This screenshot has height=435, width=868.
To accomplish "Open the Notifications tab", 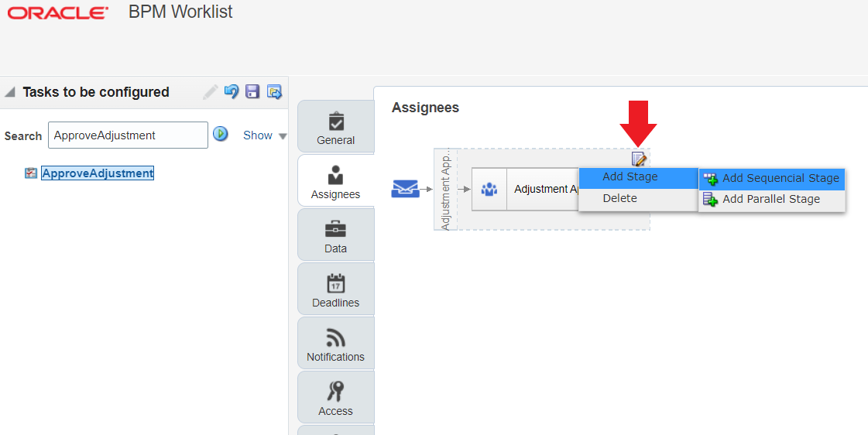I will (x=336, y=344).
